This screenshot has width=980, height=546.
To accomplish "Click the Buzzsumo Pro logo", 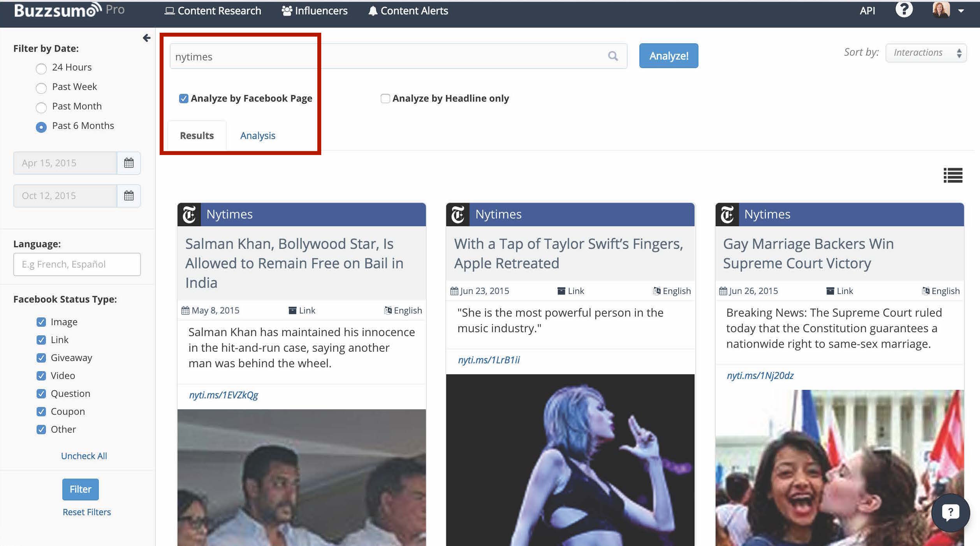I will tap(69, 10).
